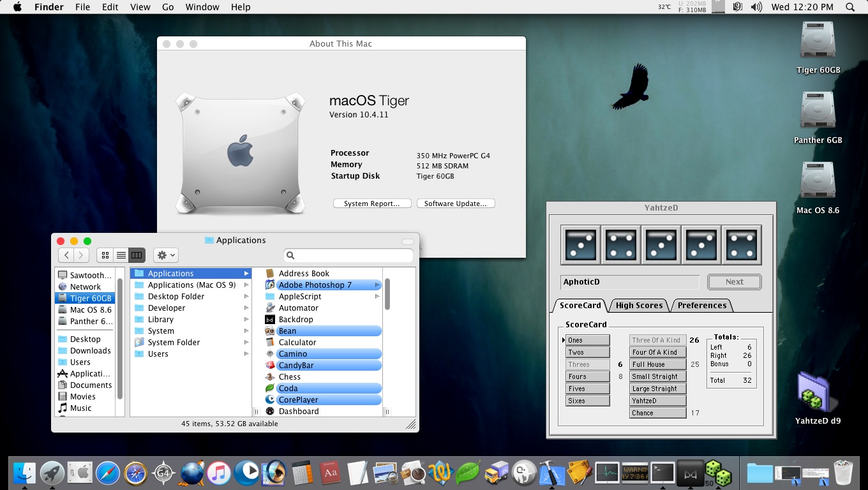Open the Trash in the Dock
868x490 pixels.
(844, 473)
